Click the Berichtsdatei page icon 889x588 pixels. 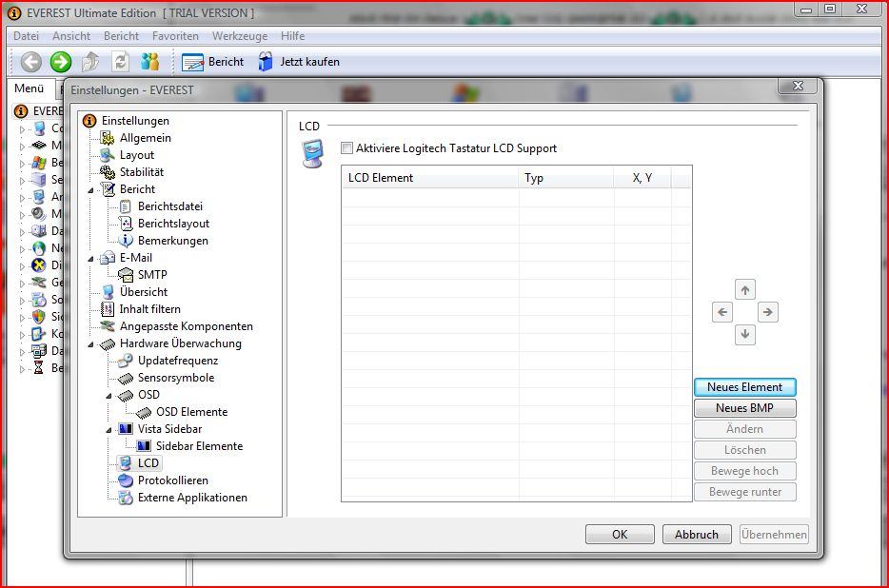(126, 206)
